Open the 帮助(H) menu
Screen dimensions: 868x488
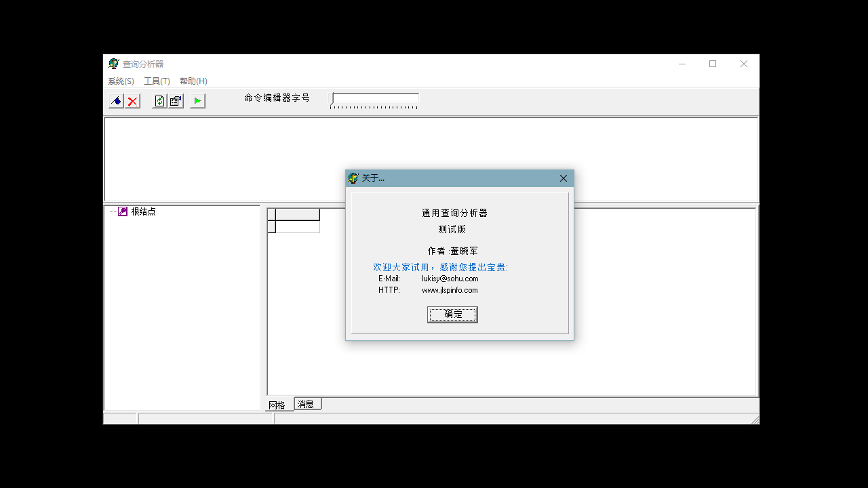click(x=193, y=81)
